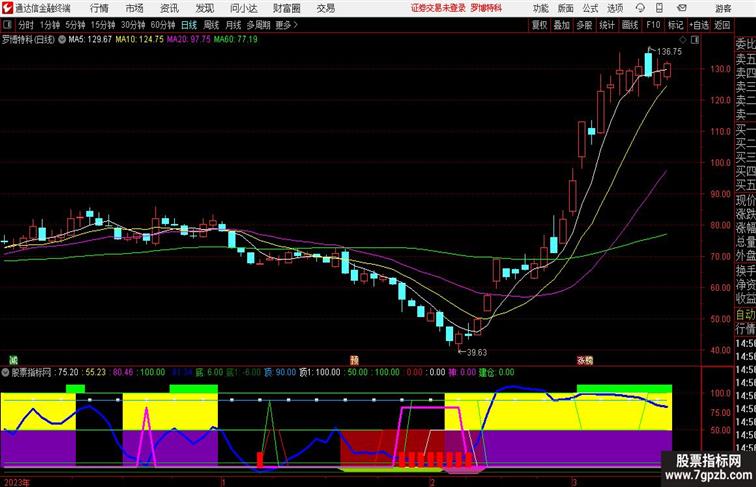Open the 财富圈 menu

click(x=287, y=8)
